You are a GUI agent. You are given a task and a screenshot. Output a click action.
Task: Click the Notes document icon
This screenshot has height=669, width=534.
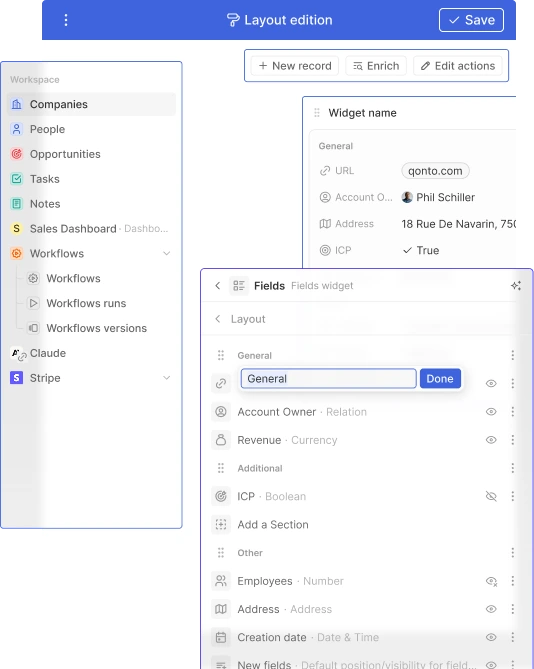pos(17,204)
